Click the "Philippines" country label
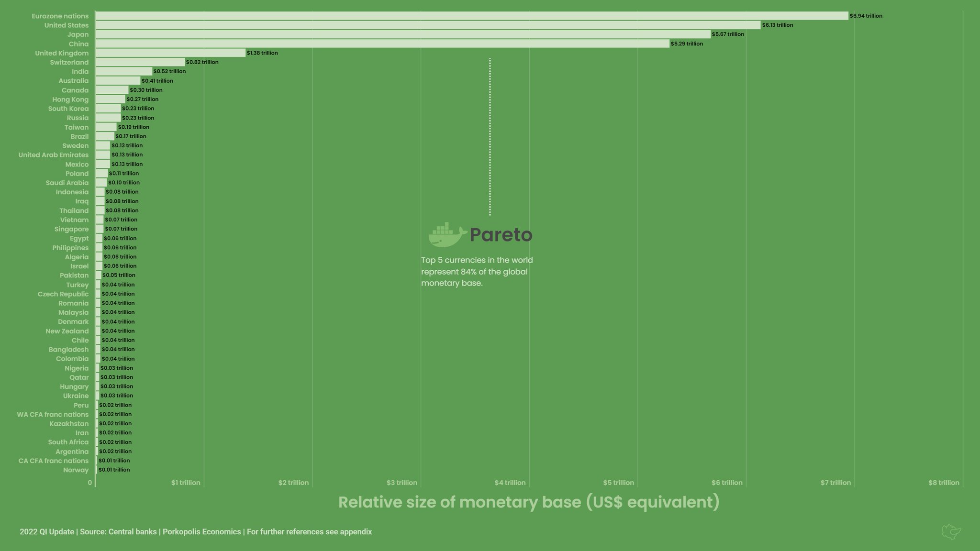 70,248
